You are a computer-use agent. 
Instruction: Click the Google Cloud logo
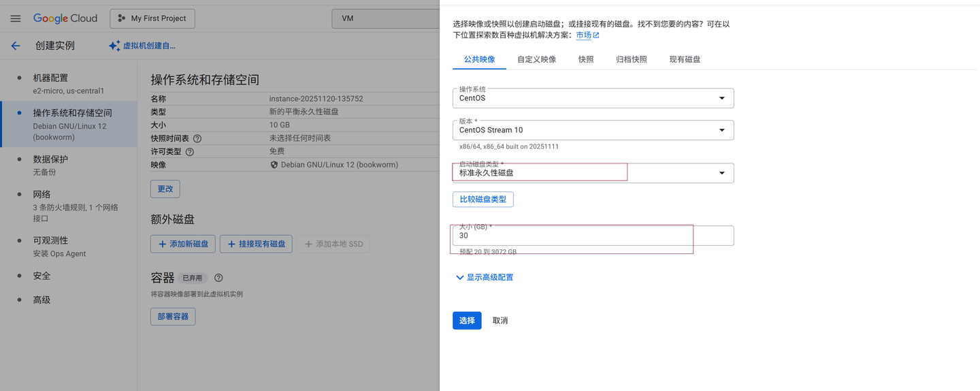tap(65, 18)
